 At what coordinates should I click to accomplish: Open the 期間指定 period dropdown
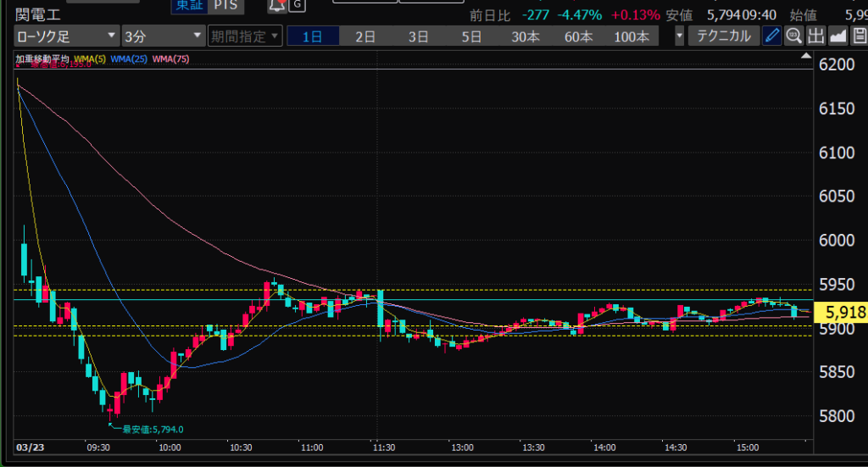[244, 36]
